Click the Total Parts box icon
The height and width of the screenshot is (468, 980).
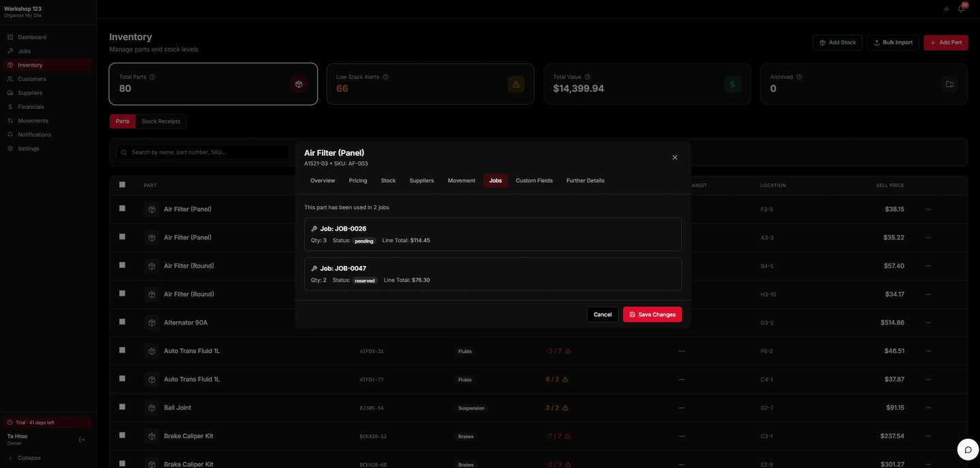[x=298, y=84]
